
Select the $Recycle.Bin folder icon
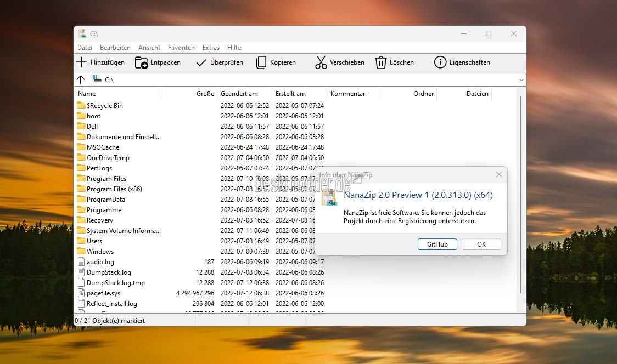tap(81, 105)
